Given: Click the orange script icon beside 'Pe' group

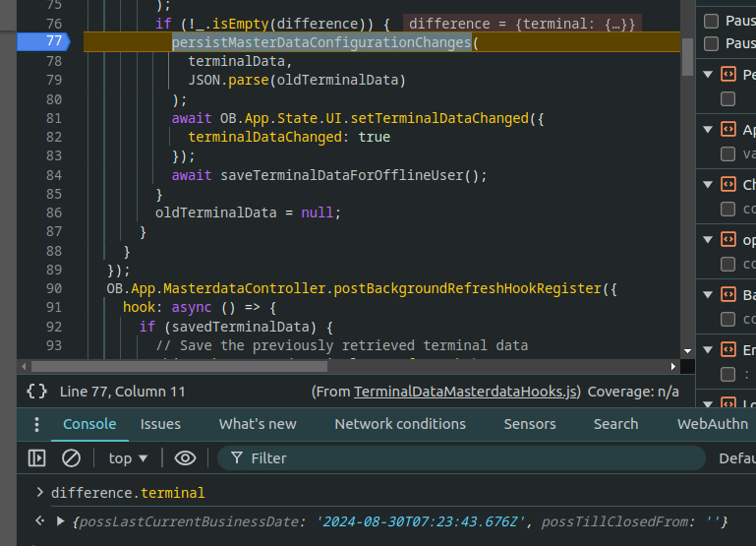Looking at the screenshot, I should point(728,75).
